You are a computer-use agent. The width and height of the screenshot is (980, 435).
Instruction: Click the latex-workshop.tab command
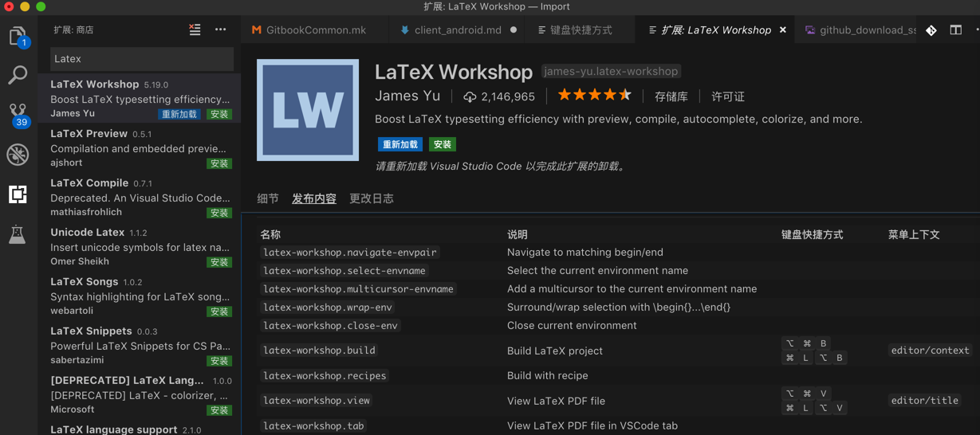pyautogui.click(x=313, y=425)
